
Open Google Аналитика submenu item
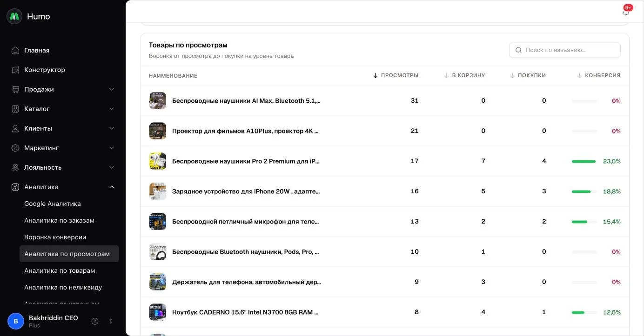(53, 204)
